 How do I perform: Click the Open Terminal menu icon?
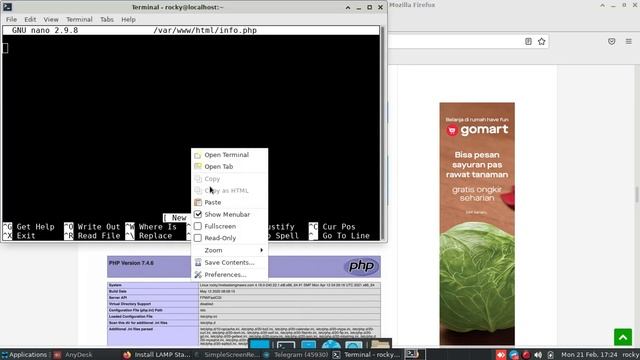click(198, 155)
